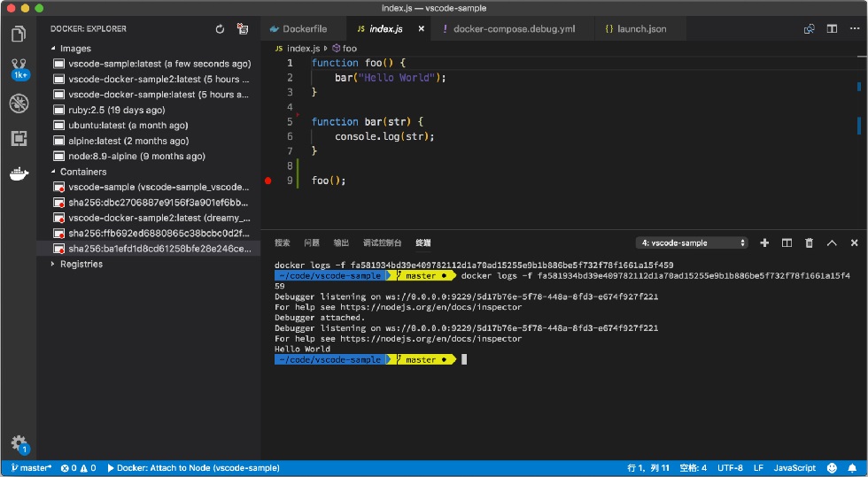Open the terminal selector dropdown 4: vscode-sample

pyautogui.click(x=692, y=243)
